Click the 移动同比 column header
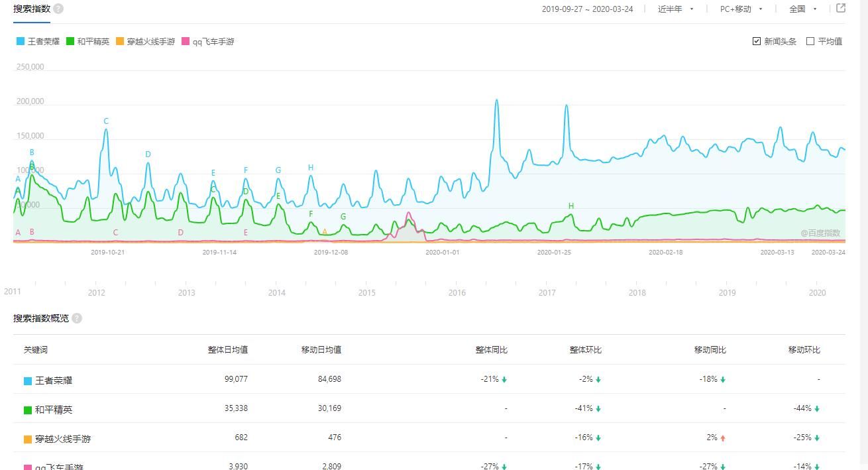 tap(710, 349)
